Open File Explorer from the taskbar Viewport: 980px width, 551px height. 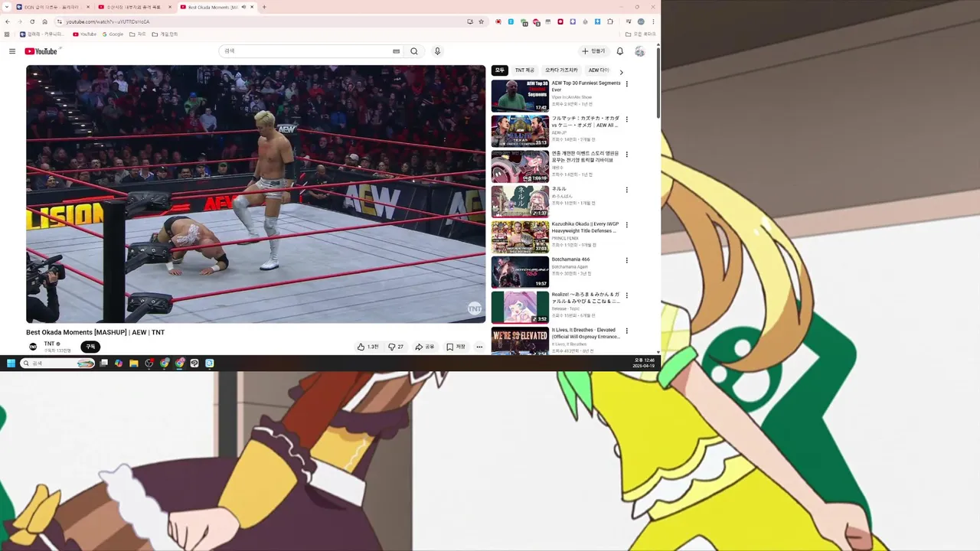[x=133, y=363]
